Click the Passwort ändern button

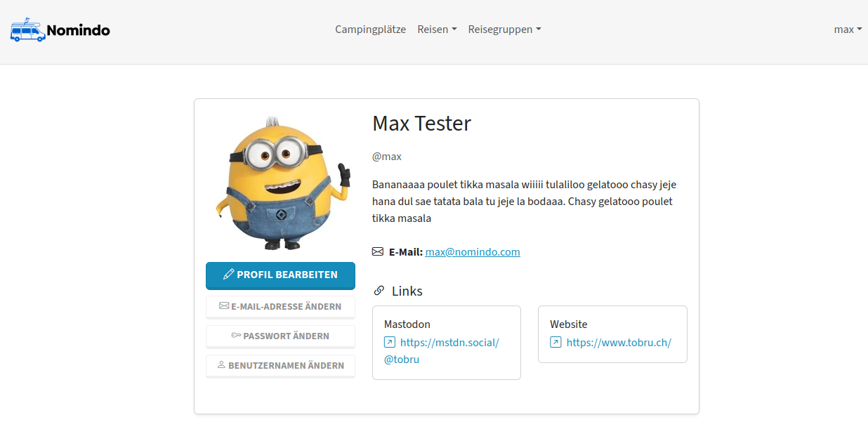click(x=280, y=336)
